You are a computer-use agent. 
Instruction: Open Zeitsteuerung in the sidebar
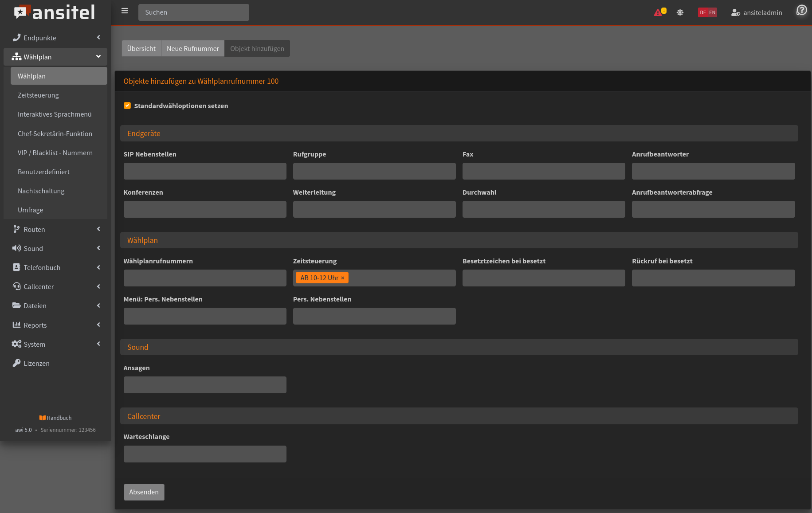pos(38,95)
